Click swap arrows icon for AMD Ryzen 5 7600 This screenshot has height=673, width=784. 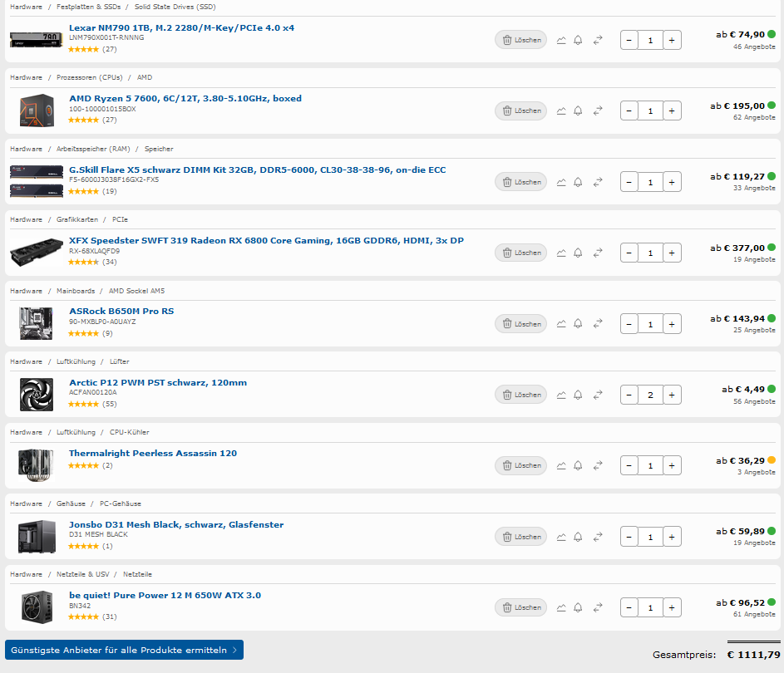(598, 111)
